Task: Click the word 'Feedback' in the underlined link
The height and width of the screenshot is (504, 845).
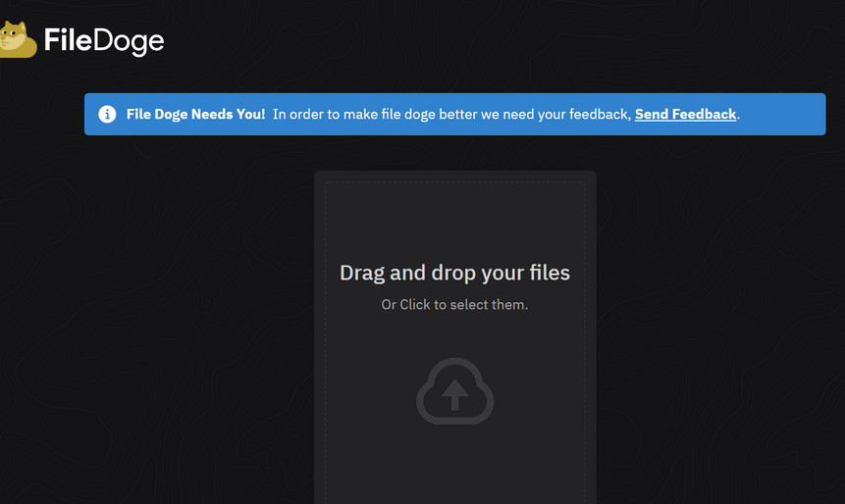Action: tap(705, 115)
